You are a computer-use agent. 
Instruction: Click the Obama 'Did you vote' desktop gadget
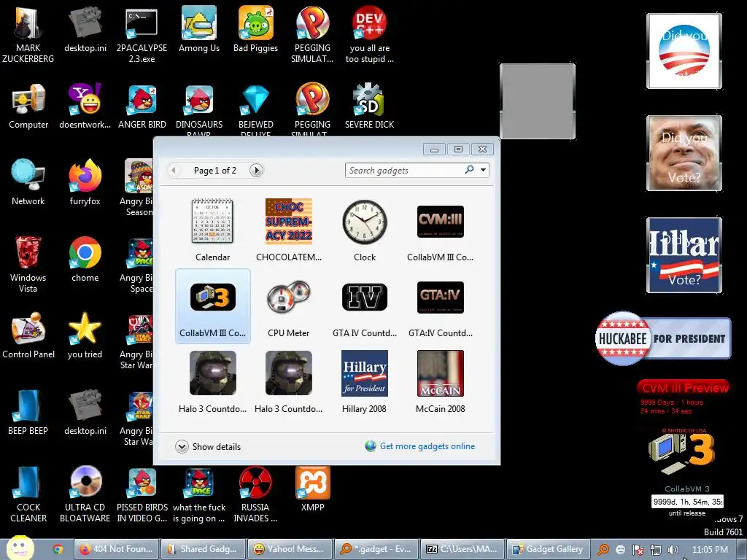(x=684, y=51)
